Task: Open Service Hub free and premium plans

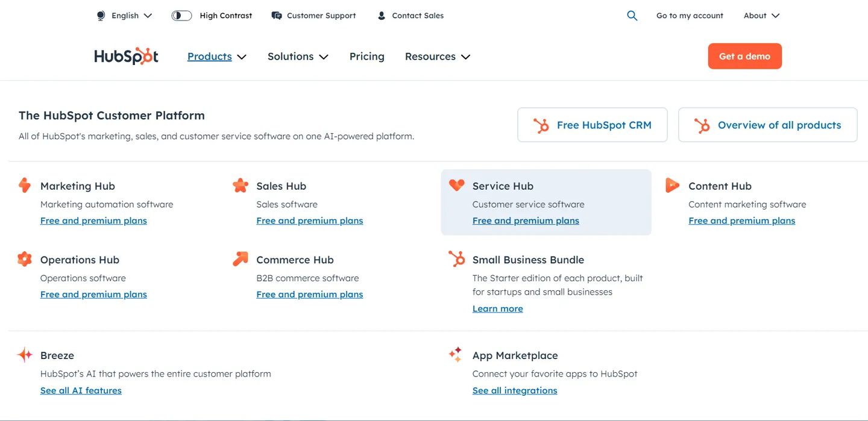Action: [526, 220]
